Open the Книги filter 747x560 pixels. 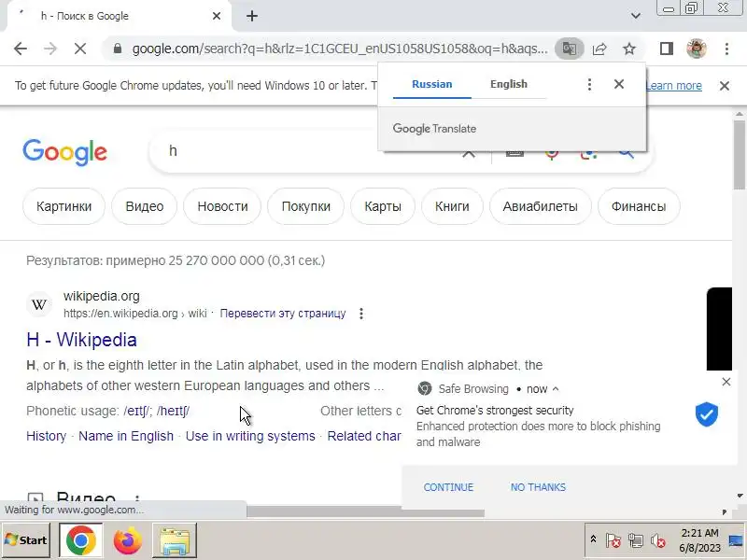(x=452, y=206)
